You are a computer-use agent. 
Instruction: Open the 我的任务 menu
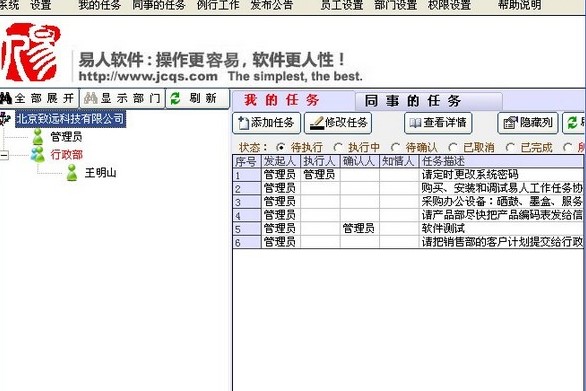(100, 5)
